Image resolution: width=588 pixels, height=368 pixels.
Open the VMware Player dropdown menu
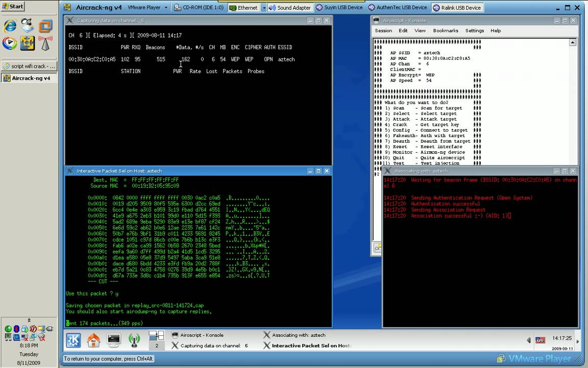(x=148, y=8)
